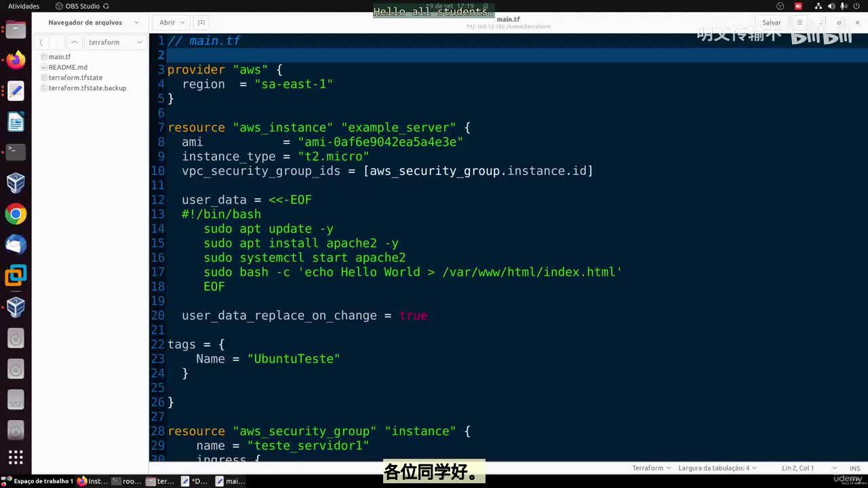
Task: Show all applications grid
Action: (16, 457)
